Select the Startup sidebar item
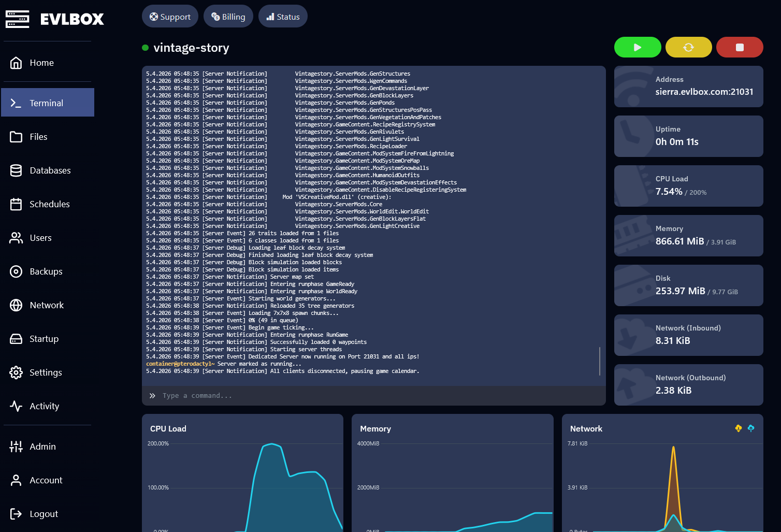Screen dimensions: 781x532 (x=44, y=339)
